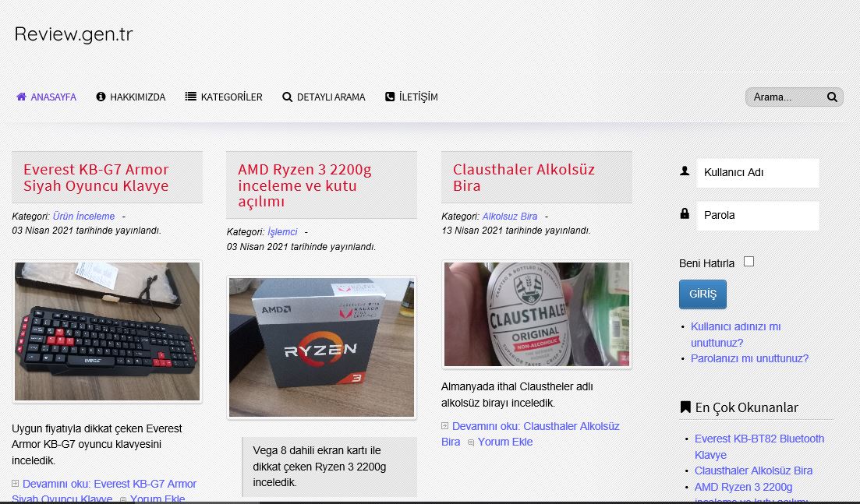Click the phone icon beside İLETİŞİM
This screenshot has height=504, width=860.
pos(390,97)
